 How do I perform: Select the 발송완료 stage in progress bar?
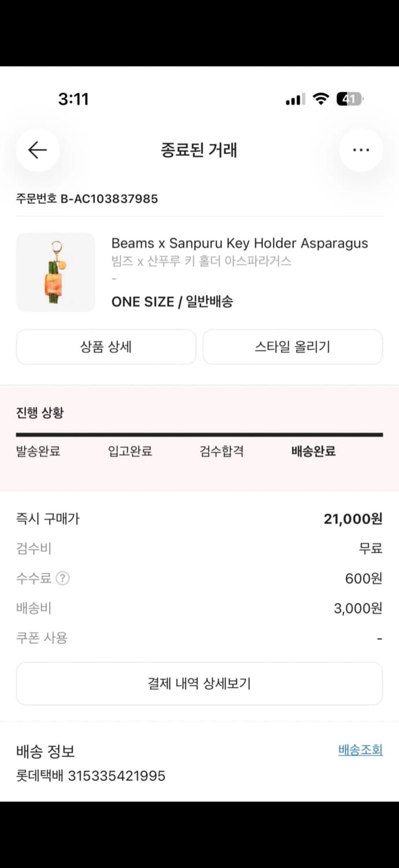coord(38,451)
